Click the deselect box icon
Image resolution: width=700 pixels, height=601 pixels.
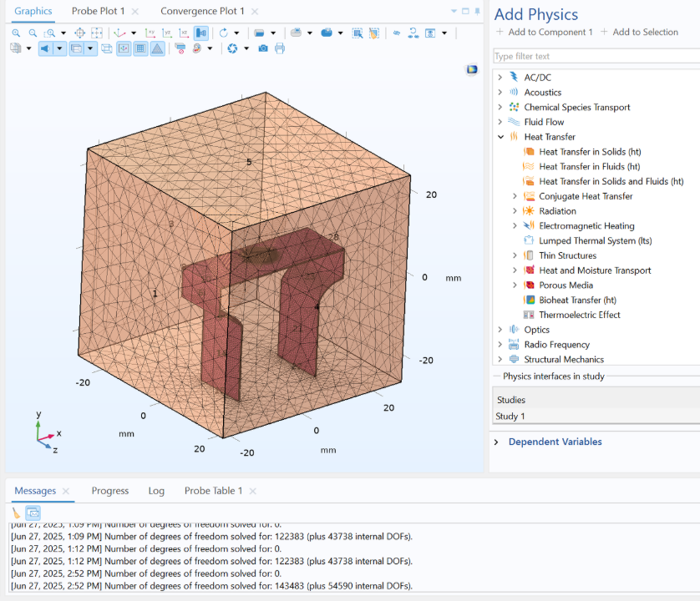(374, 33)
